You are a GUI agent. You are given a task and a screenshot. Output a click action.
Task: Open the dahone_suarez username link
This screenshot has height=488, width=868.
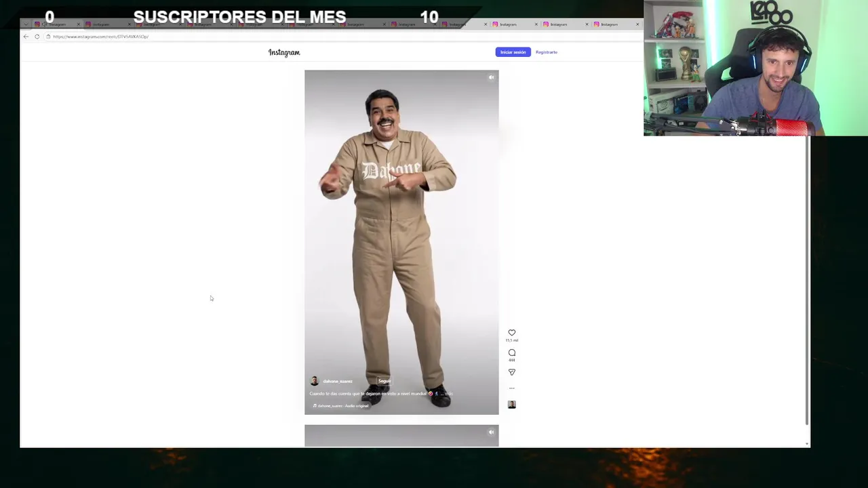[338, 382]
